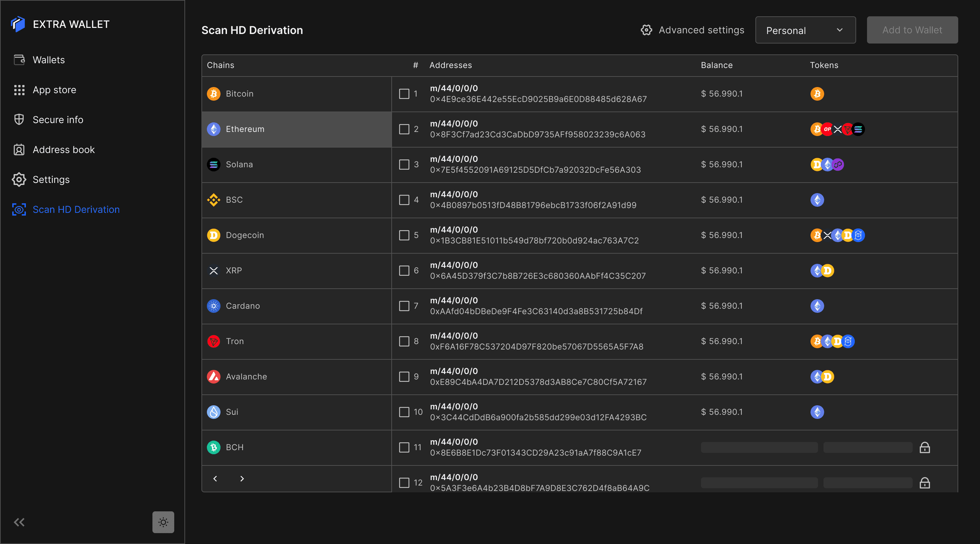Viewport: 980px width, 544px height.
Task: Click lock icon on row 11
Action: point(925,447)
